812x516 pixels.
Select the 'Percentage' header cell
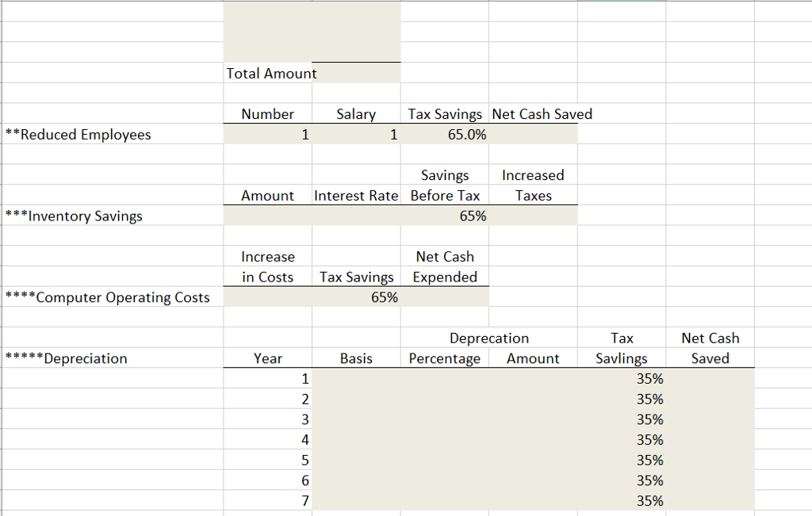click(x=445, y=358)
